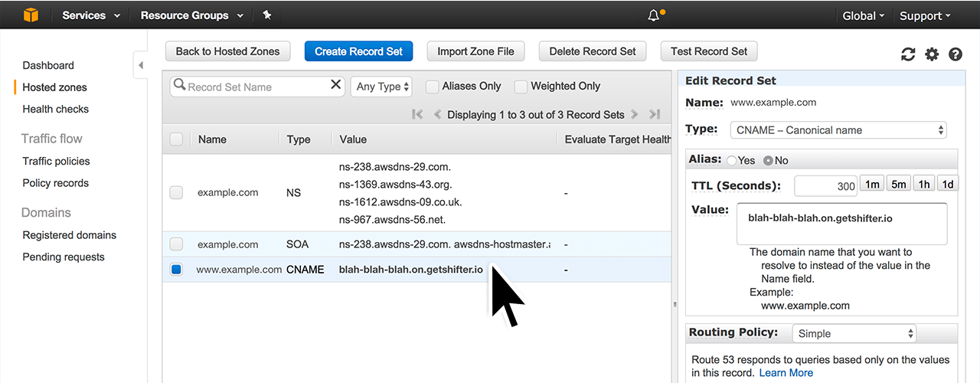Viewport: 980px width, 383px height.
Task: Click the Evaluate Target Health column header
Action: coord(618,139)
